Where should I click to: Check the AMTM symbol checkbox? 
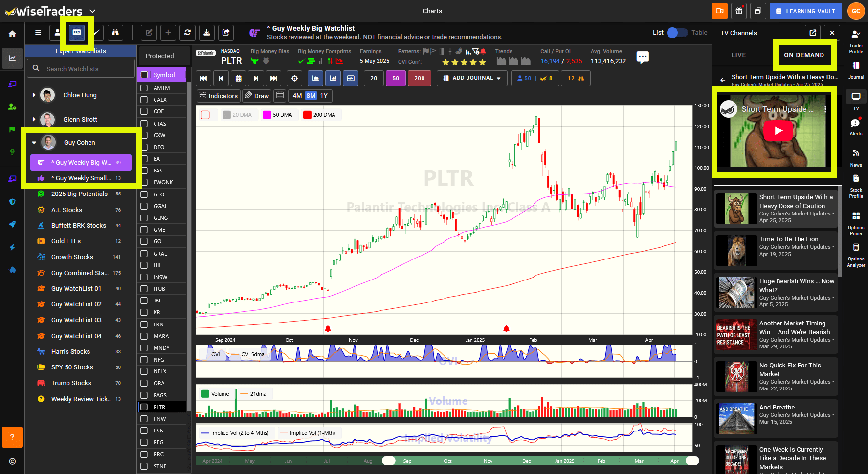pos(143,88)
